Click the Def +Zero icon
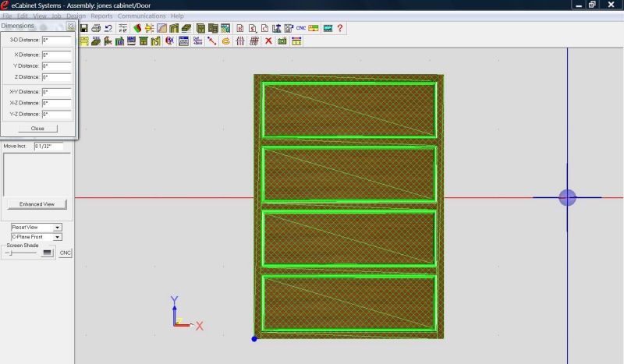Screen dimensions: 624x364 pyautogui.click(x=198, y=41)
